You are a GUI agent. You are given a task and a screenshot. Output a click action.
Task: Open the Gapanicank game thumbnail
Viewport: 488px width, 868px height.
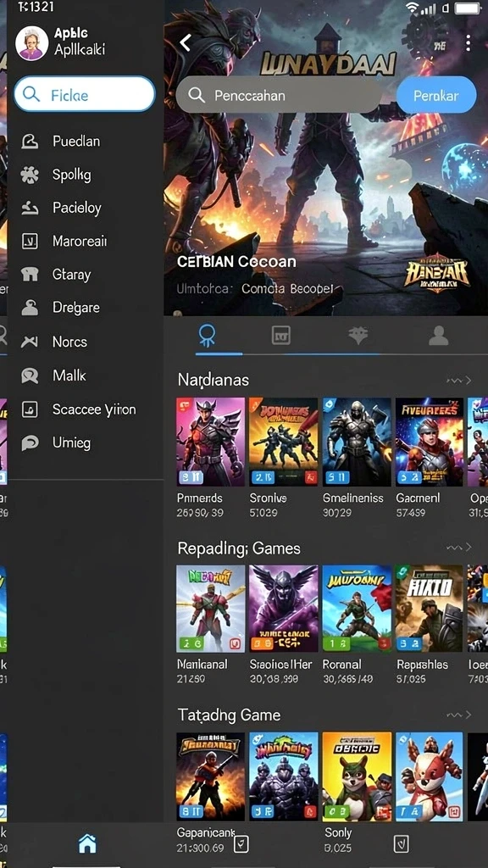click(x=210, y=776)
